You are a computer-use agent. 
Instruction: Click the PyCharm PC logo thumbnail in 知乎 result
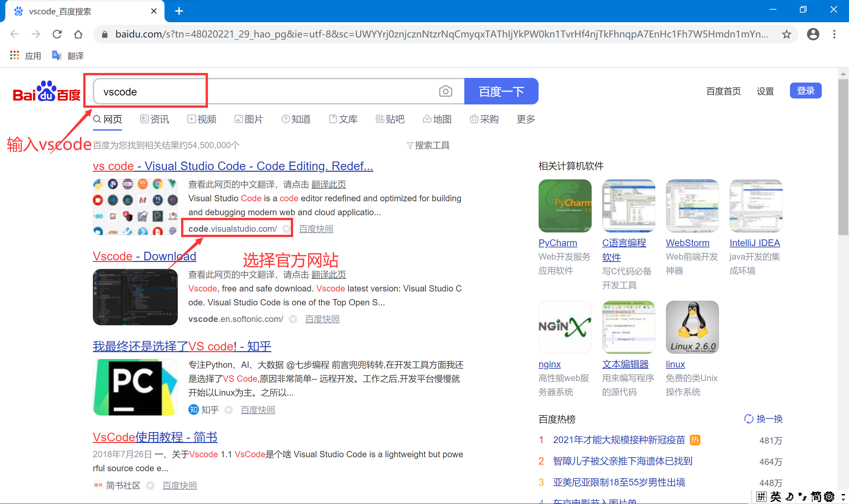pos(135,387)
